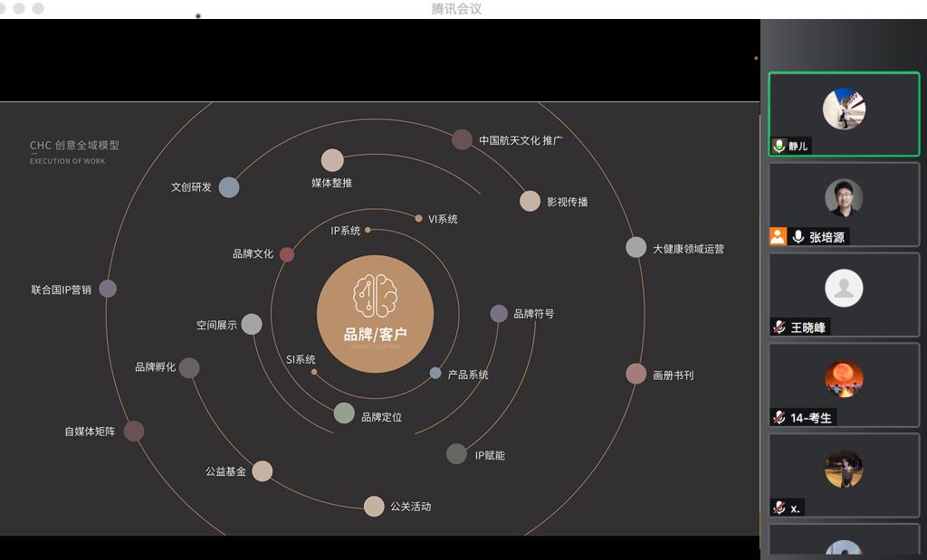Click the 品牌定位 green node dot
Image resolution: width=927 pixels, height=560 pixels.
coord(344,413)
